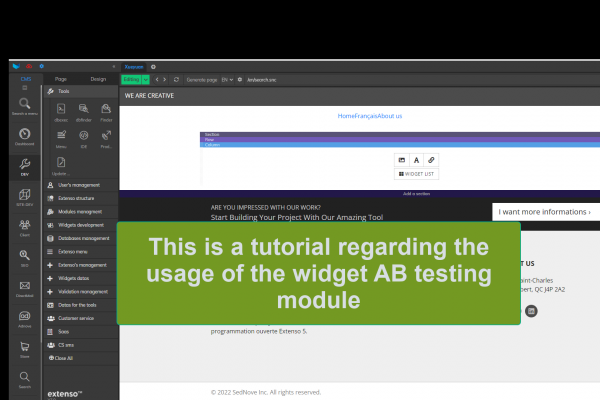Switch to the Design tab

click(98, 79)
